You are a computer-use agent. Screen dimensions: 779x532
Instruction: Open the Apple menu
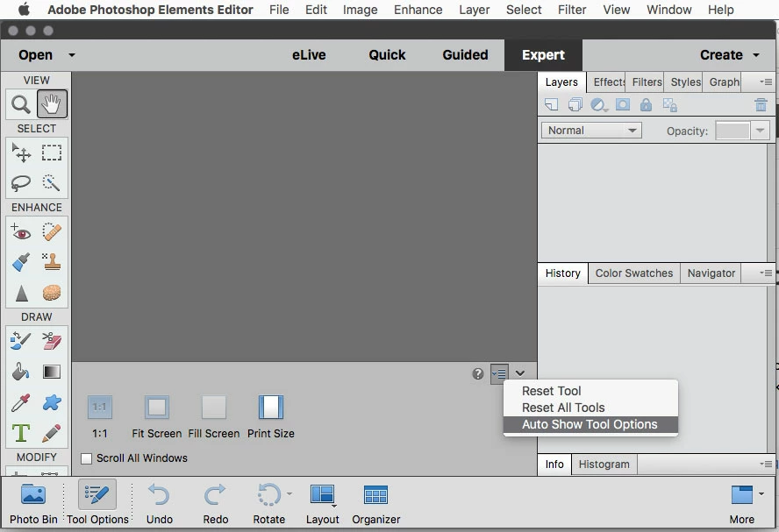pyautogui.click(x=24, y=9)
